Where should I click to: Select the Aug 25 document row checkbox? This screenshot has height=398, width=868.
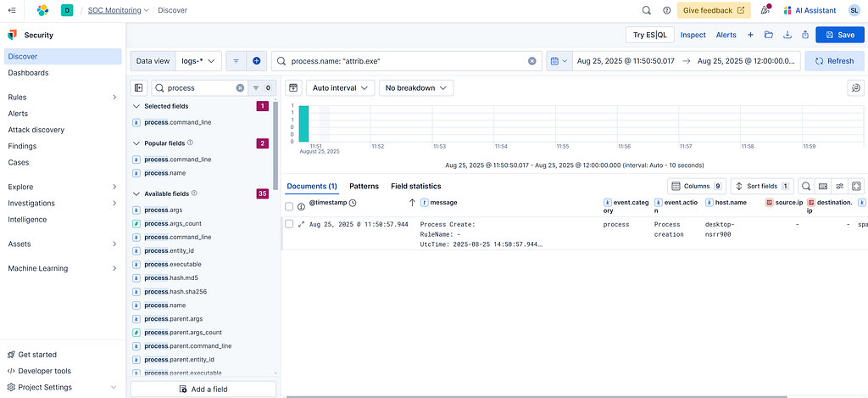(x=289, y=225)
